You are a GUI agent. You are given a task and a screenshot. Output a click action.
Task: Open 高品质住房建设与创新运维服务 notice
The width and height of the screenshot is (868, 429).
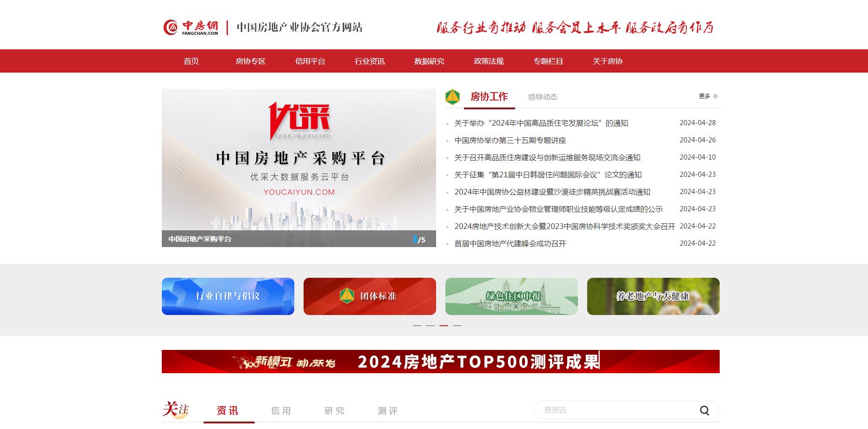tap(547, 157)
